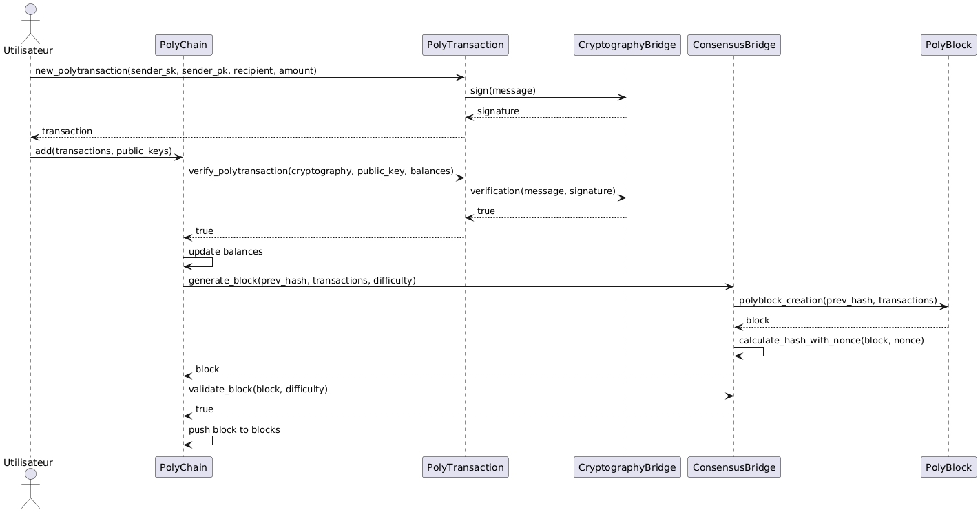The width and height of the screenshot is (980, 512).
Task: Select the top PolyTransaction participant box
Action: click(x=465, y=45)
